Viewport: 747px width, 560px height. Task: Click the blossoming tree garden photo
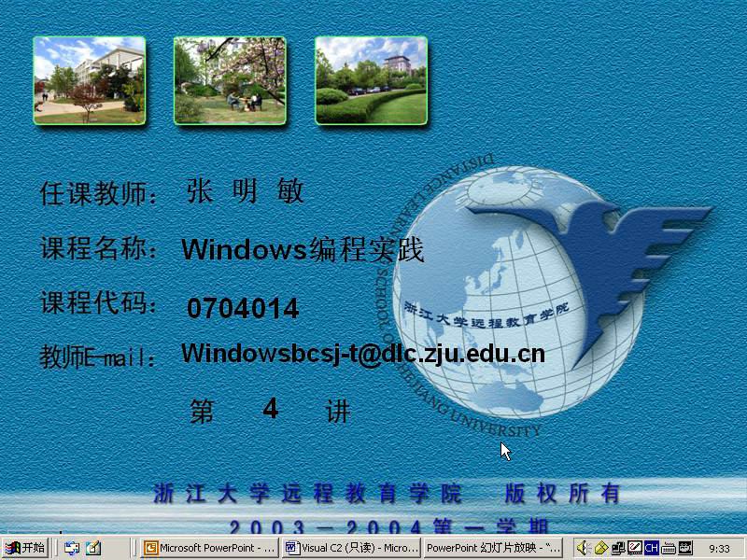[x=230, y=80]
